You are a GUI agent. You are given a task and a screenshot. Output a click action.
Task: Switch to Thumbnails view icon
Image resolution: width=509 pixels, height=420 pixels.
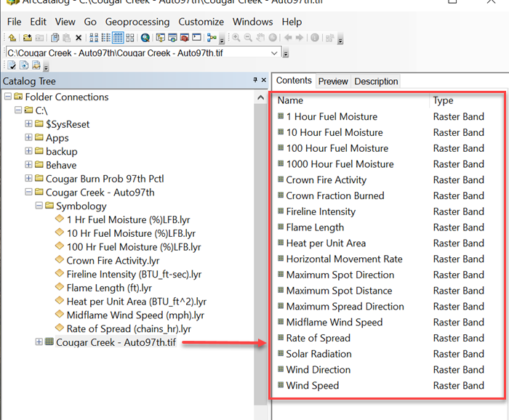130,38
